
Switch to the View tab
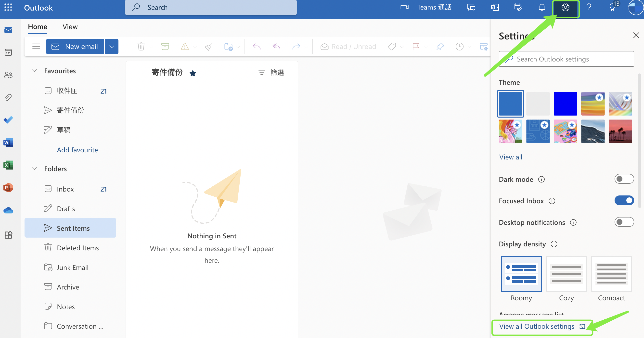coord(70,27)
